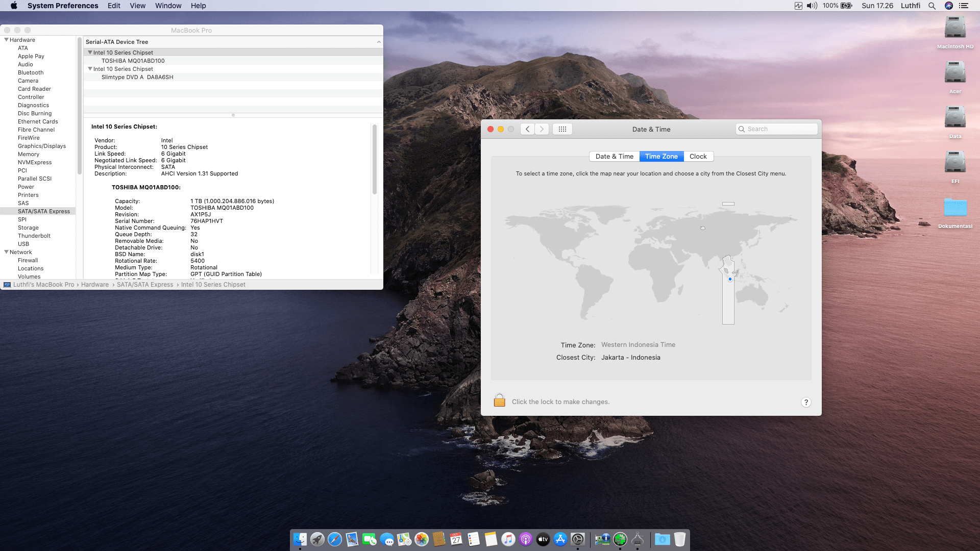Click the Hardware breadcrumb in the path bar
Viewport: 980px width, 551px height.
tap(95, 285)
